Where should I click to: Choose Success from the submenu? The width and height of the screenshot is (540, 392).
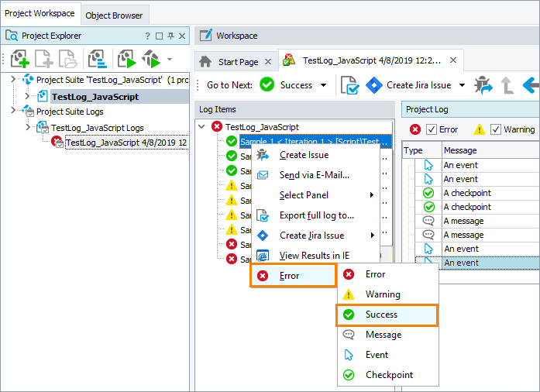(x=381, y=315)
